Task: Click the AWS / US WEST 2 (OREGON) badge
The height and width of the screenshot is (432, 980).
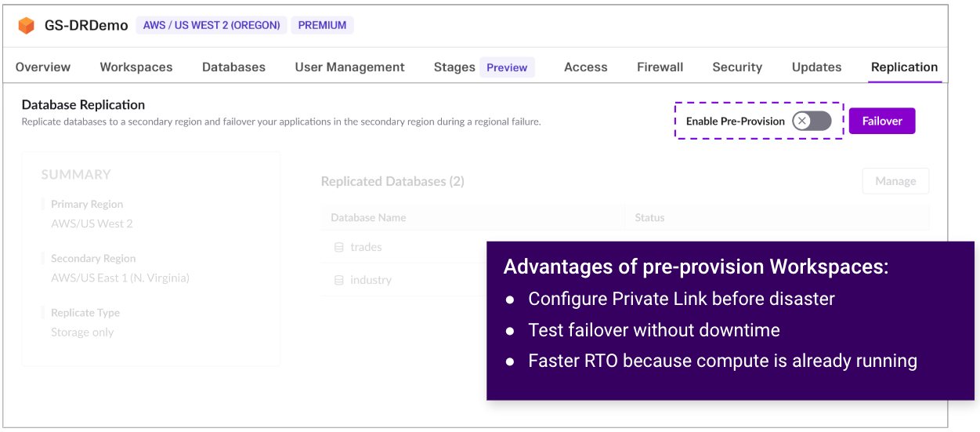Action: (x=212, y=25)
